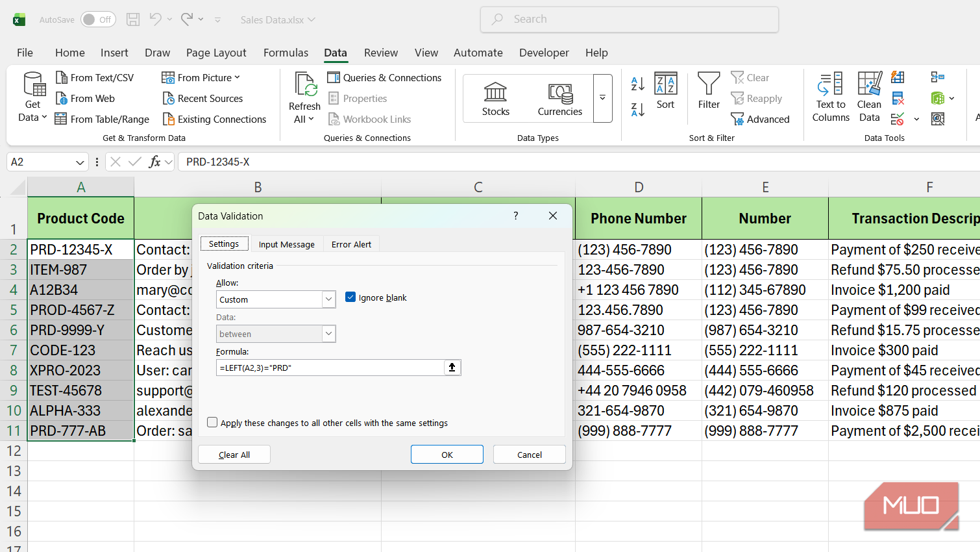Cancel the Data Validation dialog

click(x=530, y=455)
